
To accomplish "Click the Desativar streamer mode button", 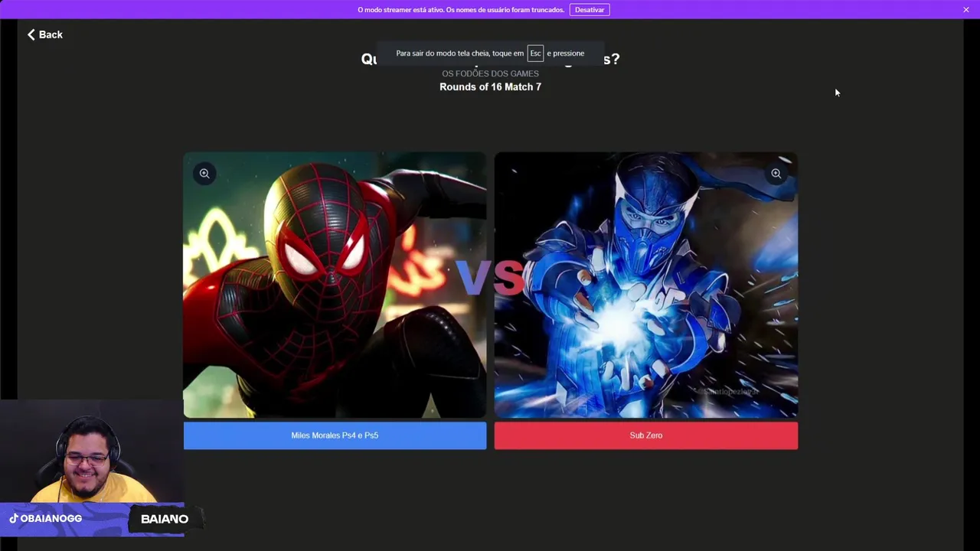I will click(590, 10).
